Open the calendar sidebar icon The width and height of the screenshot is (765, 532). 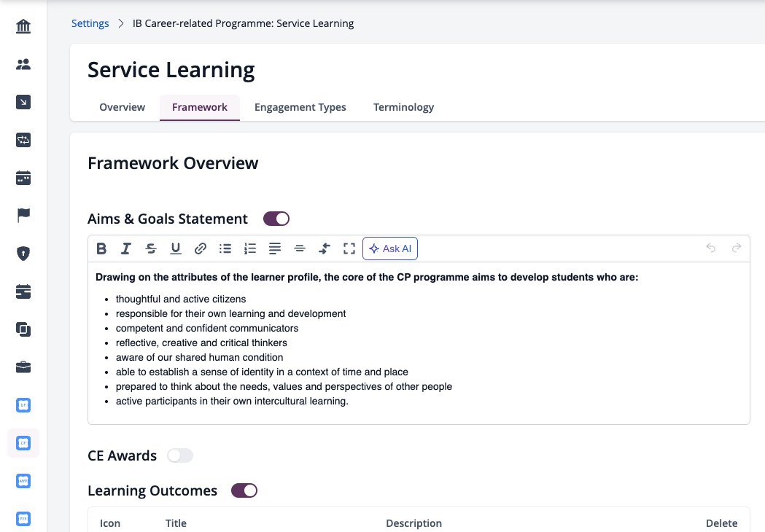(x=23, y=178)
